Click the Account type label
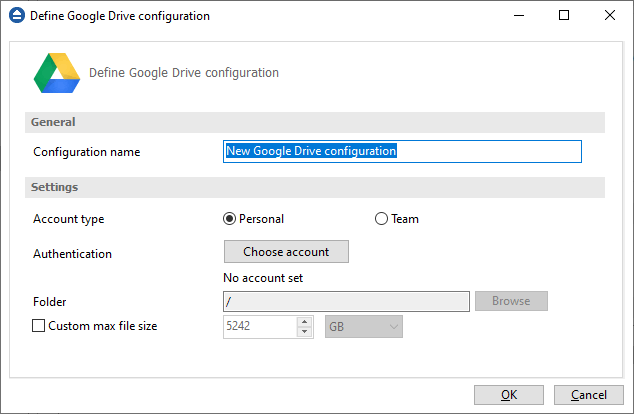The image size is (634, 414). click(69, 219)
